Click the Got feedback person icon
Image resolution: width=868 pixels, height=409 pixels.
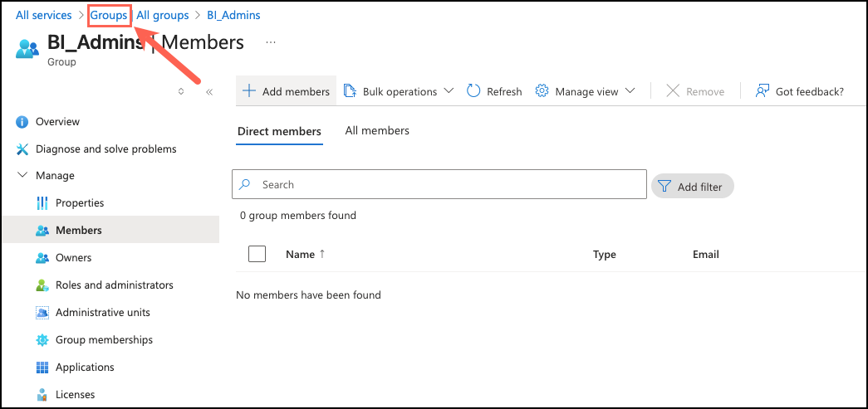(x=763, y=91)
